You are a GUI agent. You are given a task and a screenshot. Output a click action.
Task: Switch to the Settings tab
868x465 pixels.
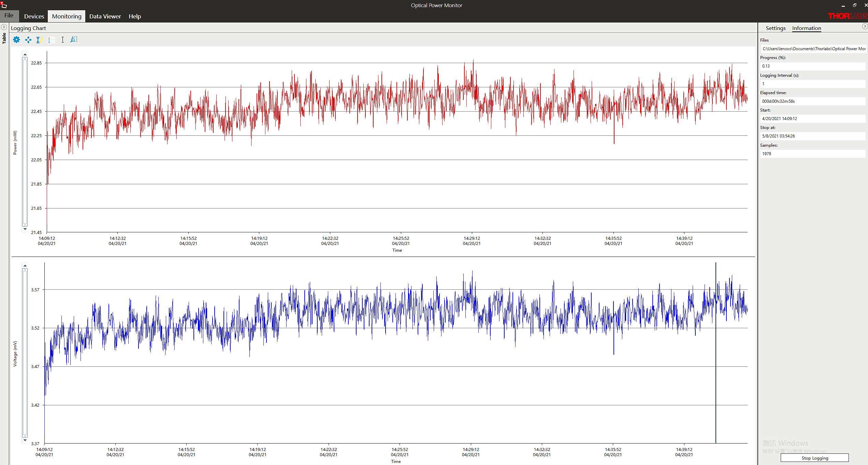point(776,28)
